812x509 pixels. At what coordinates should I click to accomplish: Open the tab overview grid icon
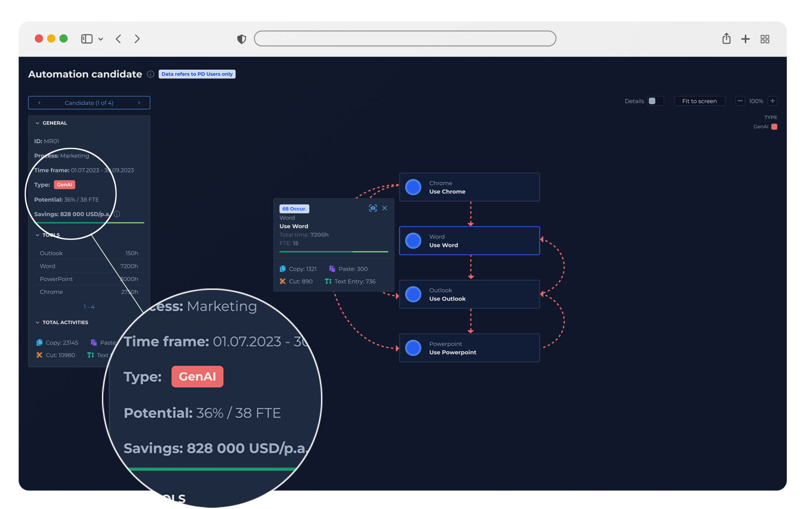point(765,39)
